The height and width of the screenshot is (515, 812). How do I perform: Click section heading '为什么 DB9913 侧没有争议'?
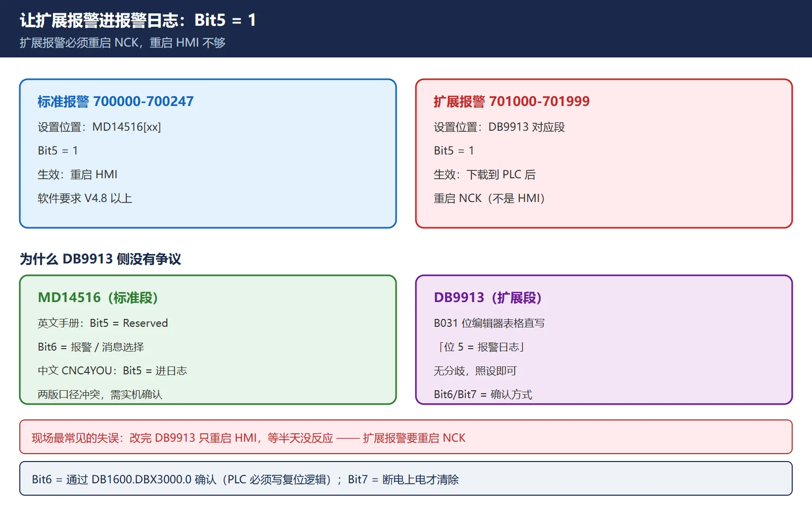pos(101,259)
